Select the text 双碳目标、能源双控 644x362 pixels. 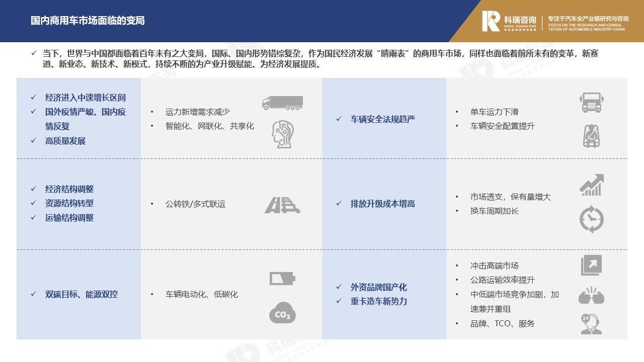[x=82, y=294]
